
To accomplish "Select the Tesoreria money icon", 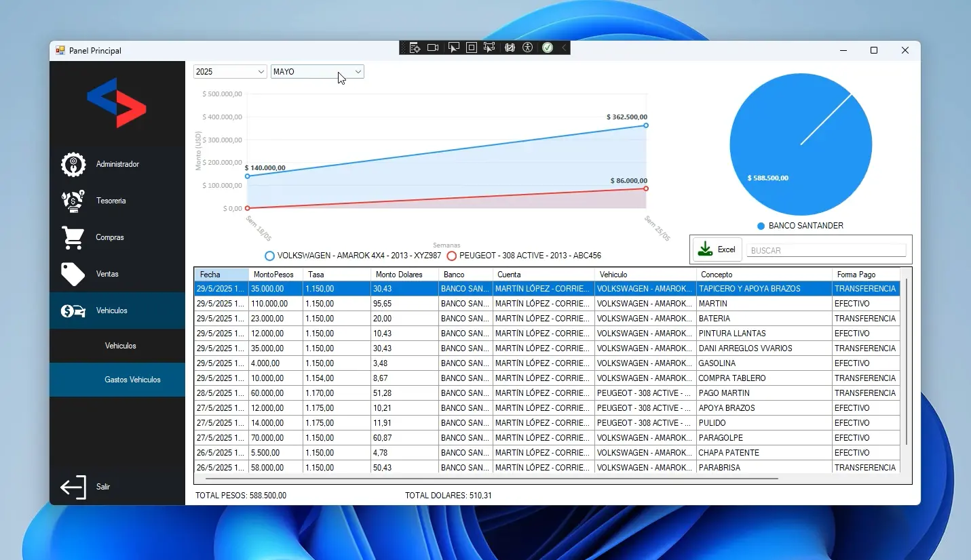I will [x=73, y=201].
